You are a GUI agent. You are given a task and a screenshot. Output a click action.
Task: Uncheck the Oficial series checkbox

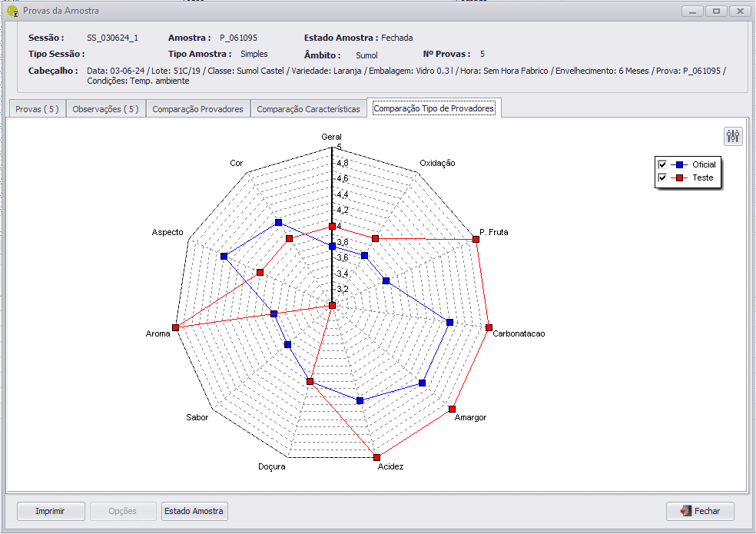coord(661,164)
